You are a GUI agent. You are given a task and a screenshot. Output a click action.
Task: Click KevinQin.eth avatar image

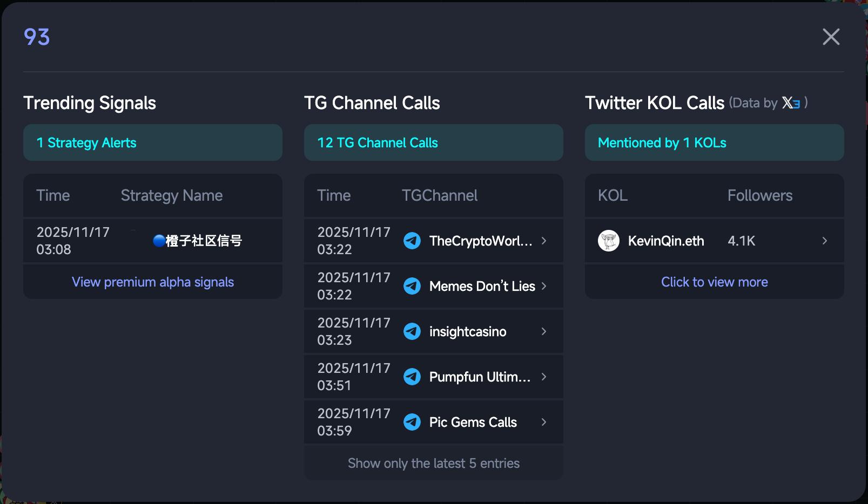tap(609, 241)
